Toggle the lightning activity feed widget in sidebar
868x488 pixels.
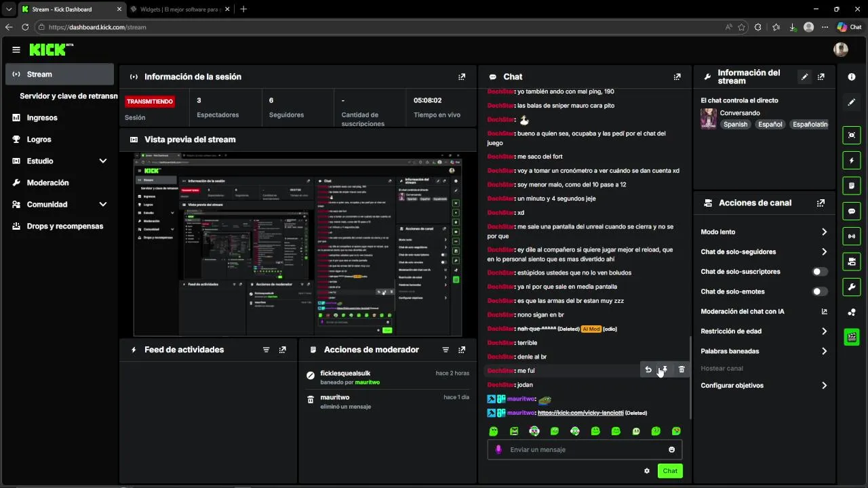852,161
